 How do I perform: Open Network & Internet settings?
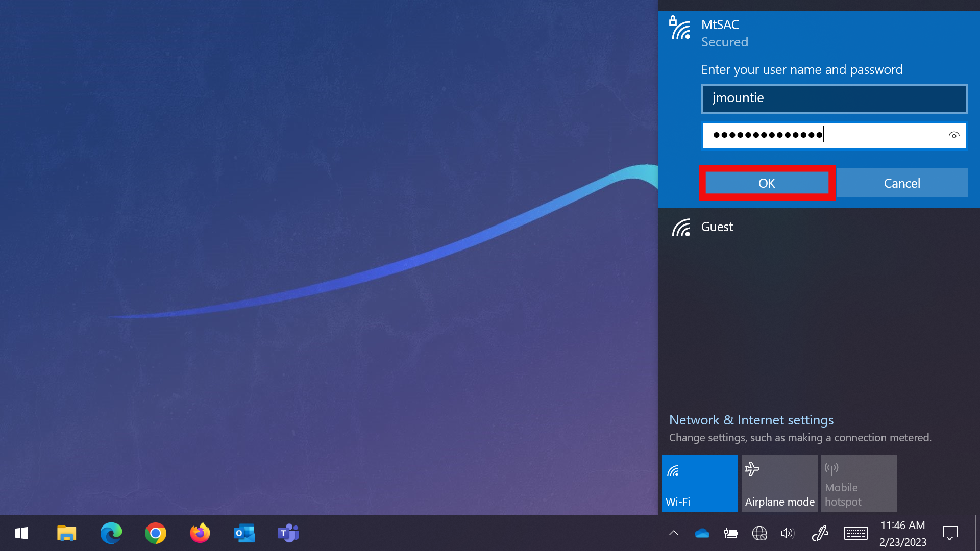(x=751, y=420)
